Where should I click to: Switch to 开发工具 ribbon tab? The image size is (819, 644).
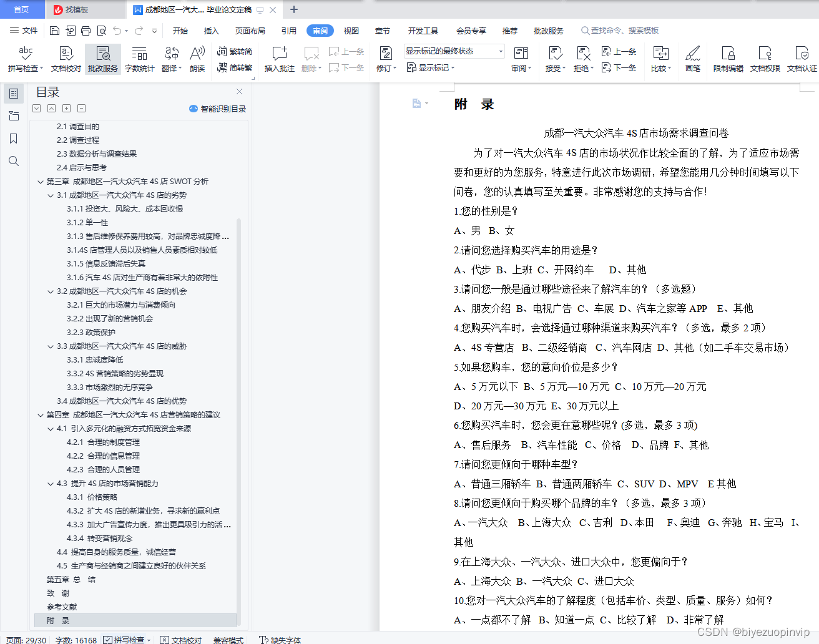point(423,31)
